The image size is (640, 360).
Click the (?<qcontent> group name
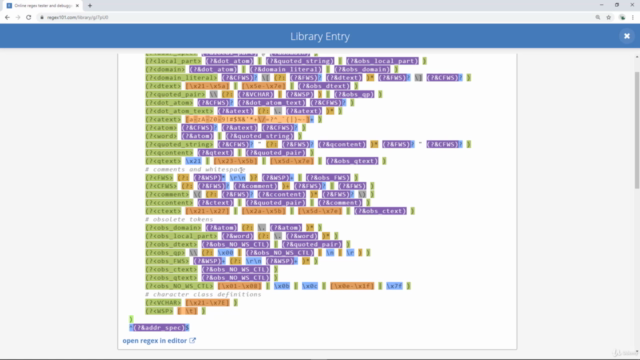coord(169,153)
